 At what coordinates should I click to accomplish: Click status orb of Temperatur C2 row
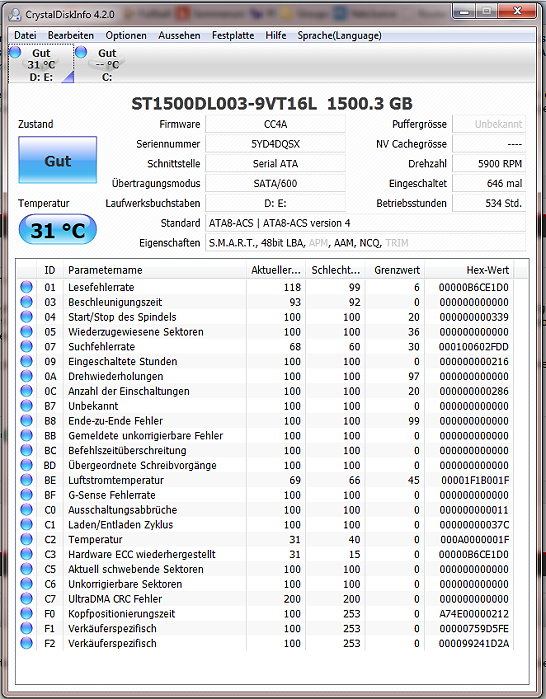point(26,539)
